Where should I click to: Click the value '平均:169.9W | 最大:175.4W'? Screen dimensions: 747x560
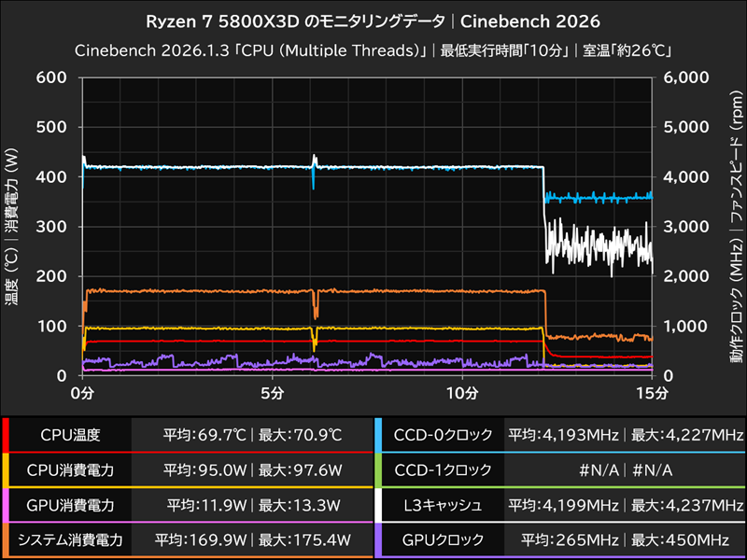252,540
